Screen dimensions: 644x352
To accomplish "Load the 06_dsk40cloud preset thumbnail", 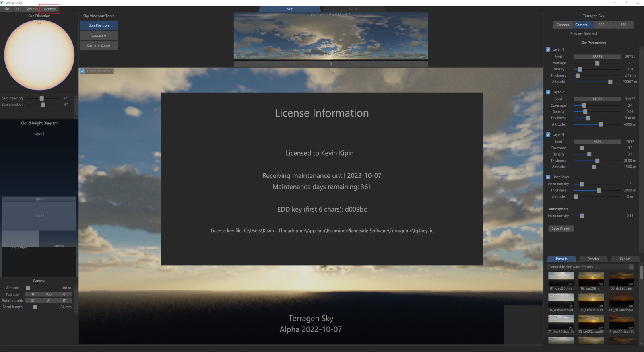I will (621, 301).
